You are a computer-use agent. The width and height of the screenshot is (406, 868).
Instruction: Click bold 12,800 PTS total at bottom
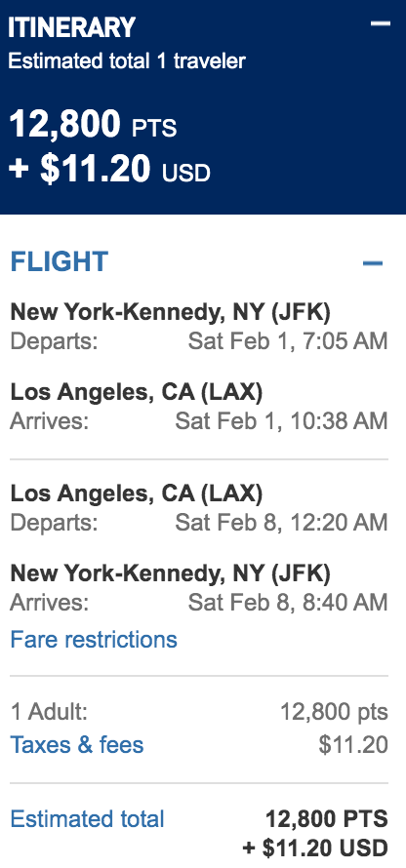pyautogui.click(x=327, y=818)
